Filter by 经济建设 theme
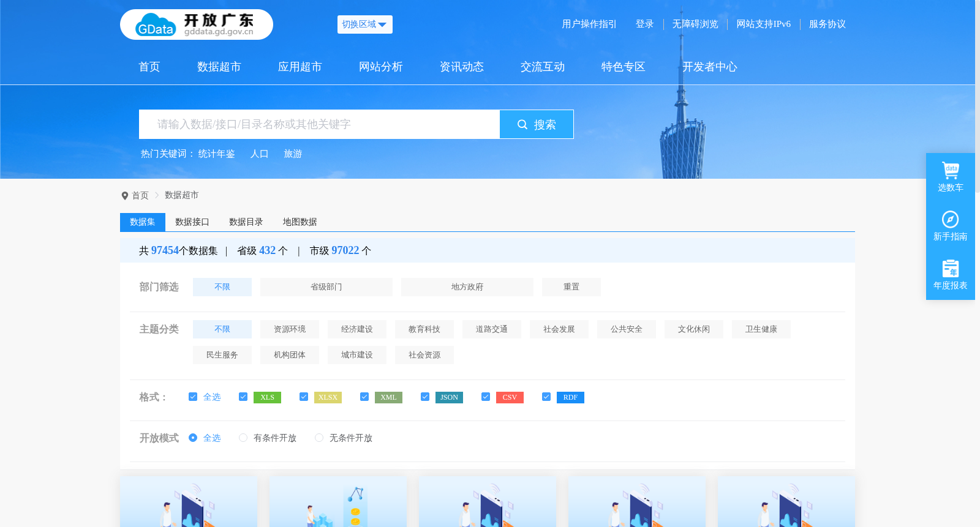The width and height of the screenshot is (980, 527). click(x=357, y=329)
